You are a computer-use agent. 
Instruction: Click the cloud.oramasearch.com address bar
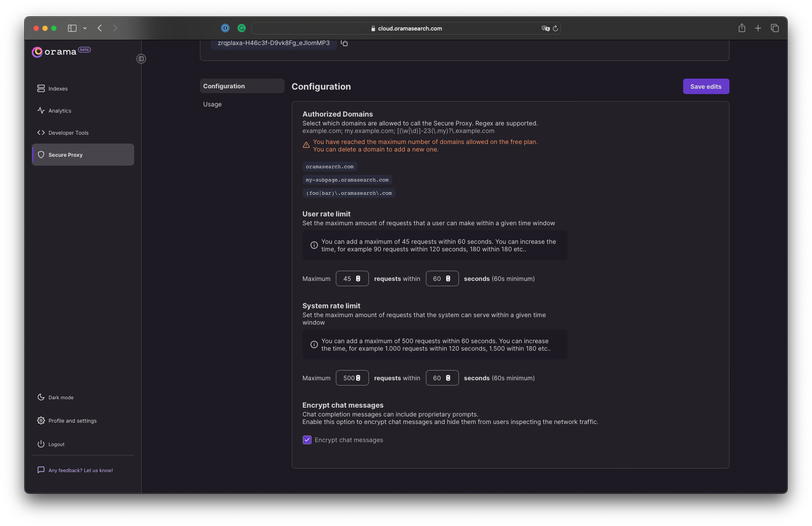pos(406,28)
